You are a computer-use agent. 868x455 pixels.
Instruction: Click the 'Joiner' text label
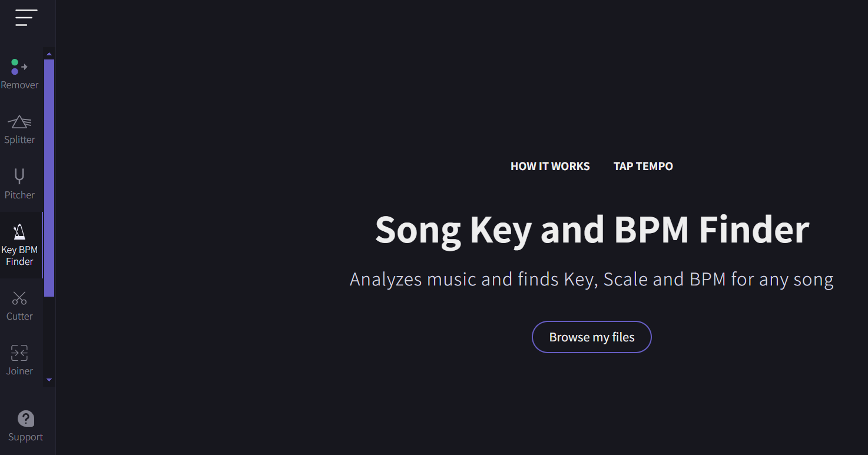click(19, 371)
